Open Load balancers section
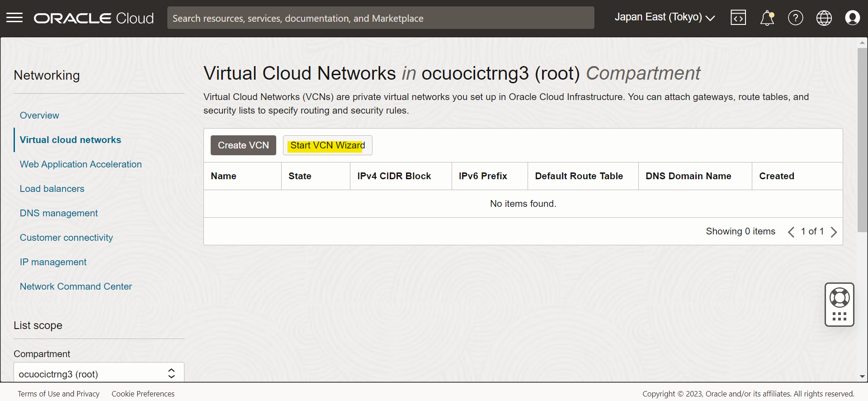The height and width of the screenshot is (401, 868). click(52, 189)
